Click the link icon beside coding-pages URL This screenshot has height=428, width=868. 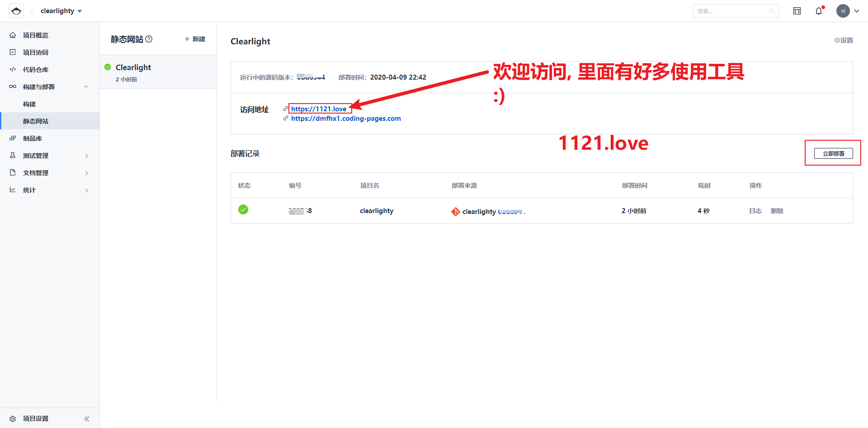pyautogui.click(x=286, y=118)
